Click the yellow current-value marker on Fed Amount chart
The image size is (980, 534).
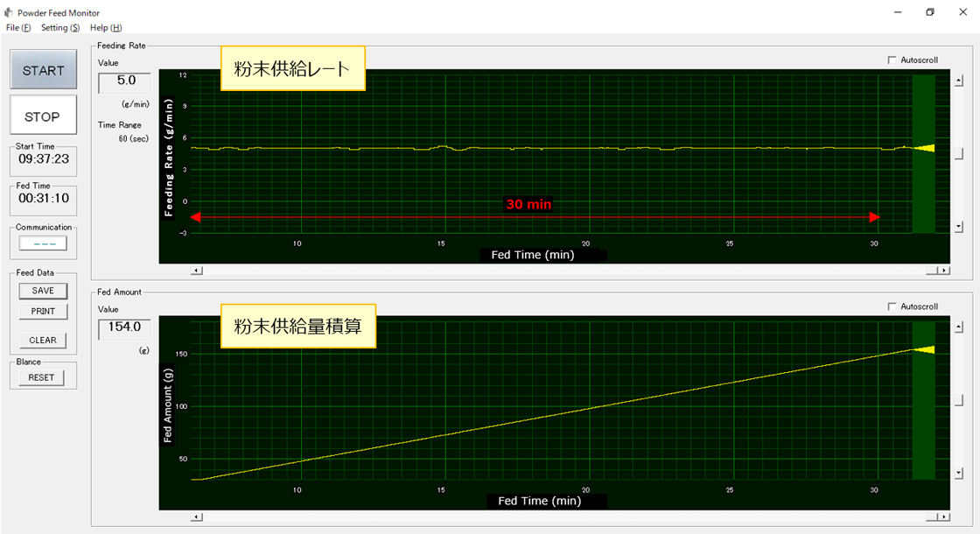[924, 349]
